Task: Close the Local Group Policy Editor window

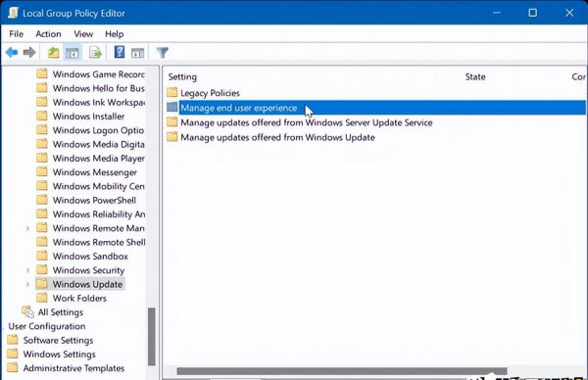Action: click(569, 13)
